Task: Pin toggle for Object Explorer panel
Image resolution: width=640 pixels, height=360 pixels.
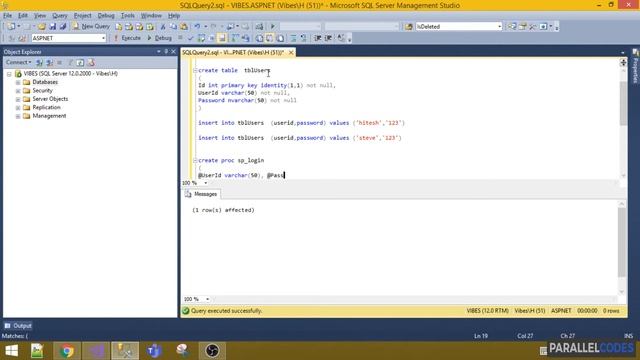Action: tap(166, 52)
